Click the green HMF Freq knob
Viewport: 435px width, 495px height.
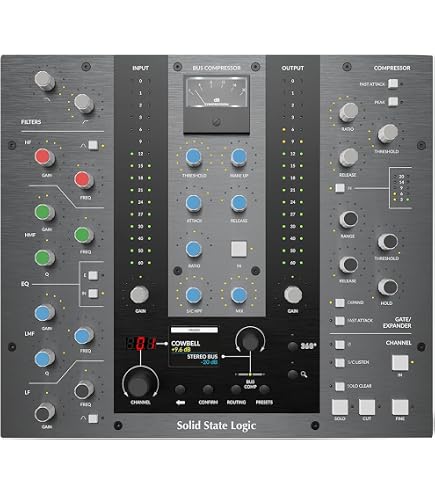84,235
